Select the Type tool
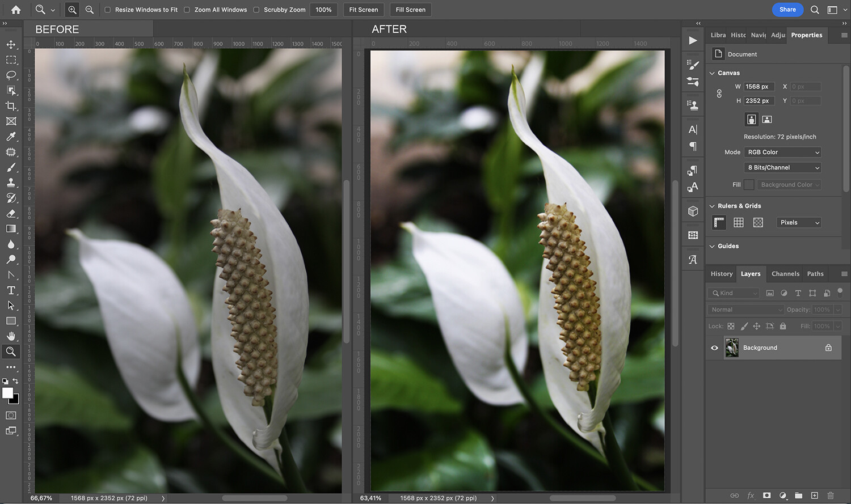This screenshot has height=504, width=851. pos(11,290)
